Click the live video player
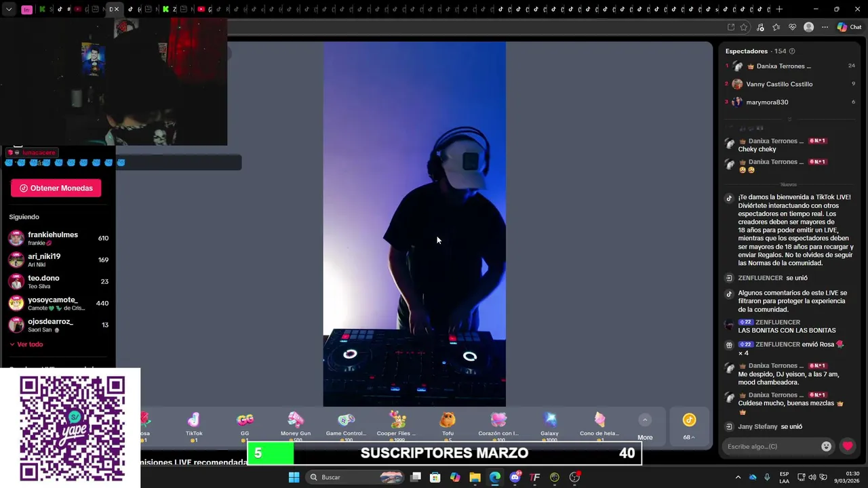 414,224
